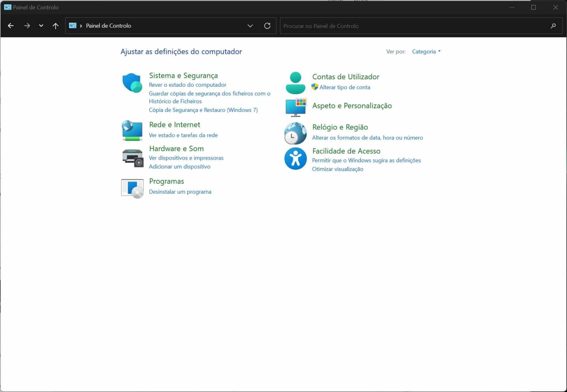
Task: Click the search magnifier icon
Action: (x=553, y=26)
